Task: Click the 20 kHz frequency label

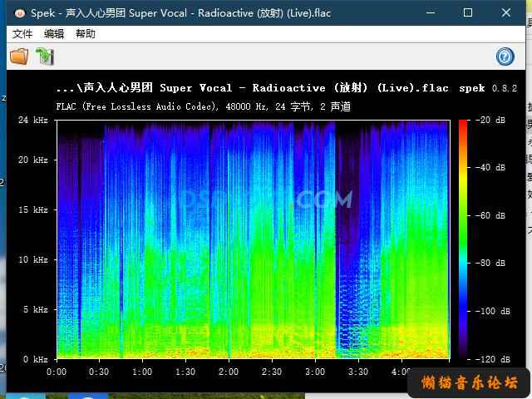Action: click(x=33, y=160)
